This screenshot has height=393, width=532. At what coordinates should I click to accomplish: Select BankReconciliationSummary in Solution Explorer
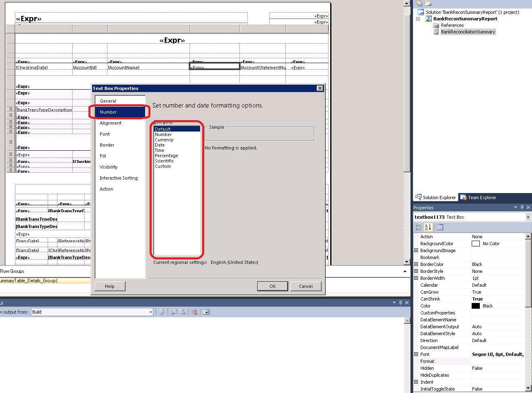[468, 31]
